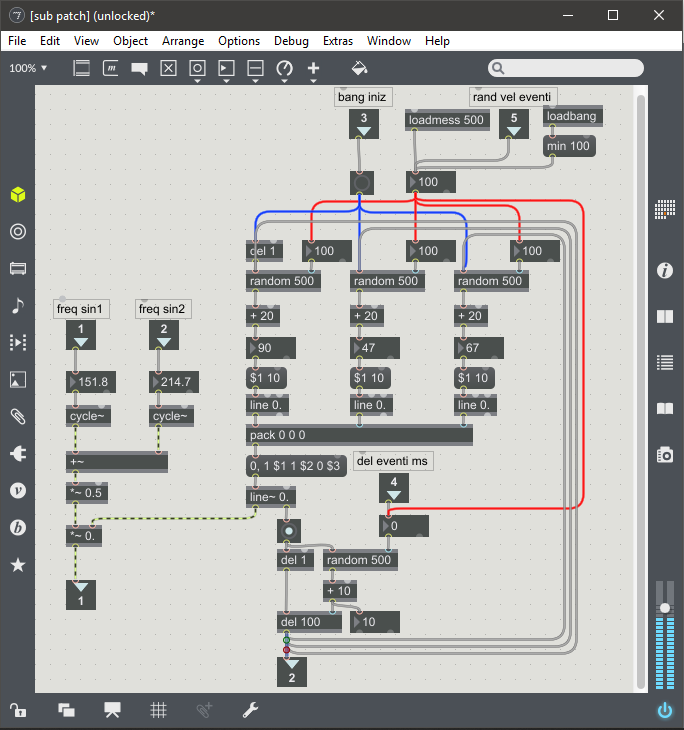This screenshot has width=684, height=730.
Task: Select the freq sin1 comment
Action: coord(81,309)
